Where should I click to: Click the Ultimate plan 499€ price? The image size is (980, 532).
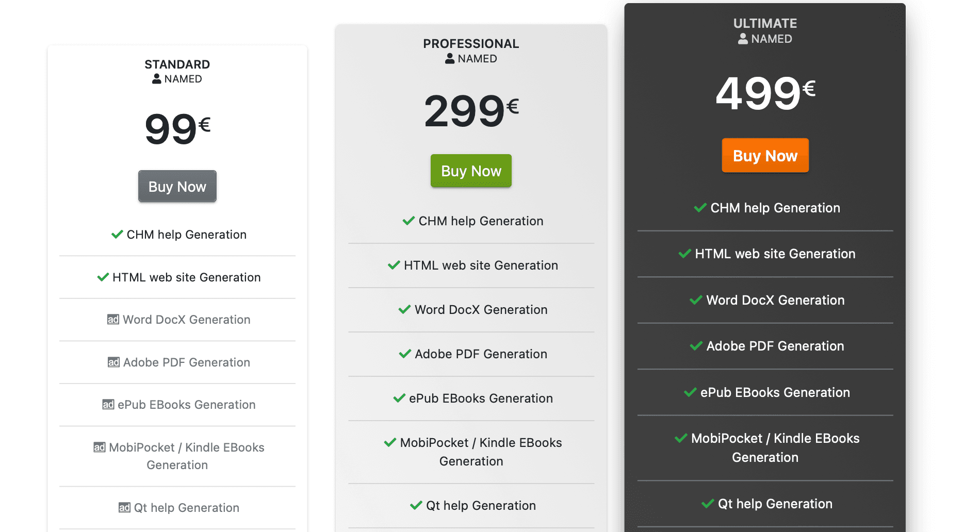pyautogui.click(x=765, y=93)
